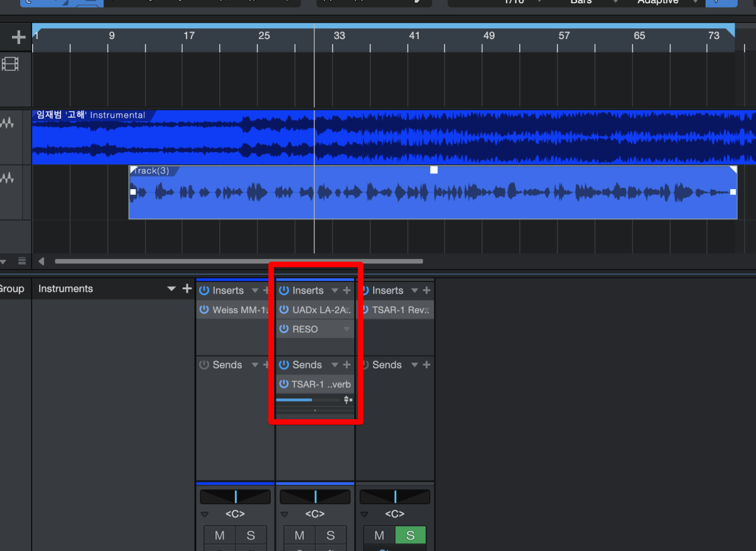Solo the Weiss MM-1 channel
Image resolution: width=756 pixels, height=551 pixels.
pos(251,535)
